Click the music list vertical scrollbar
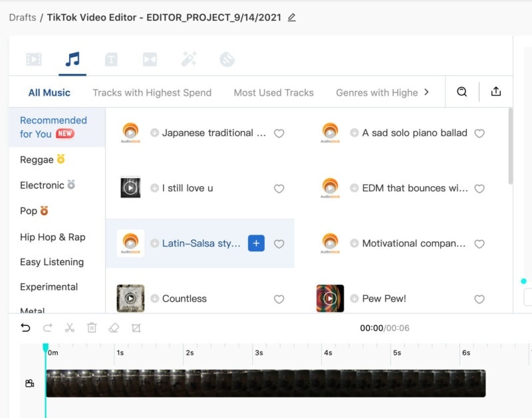The height and width of the screenshot is (418, 532). click(x=510, y=146)
